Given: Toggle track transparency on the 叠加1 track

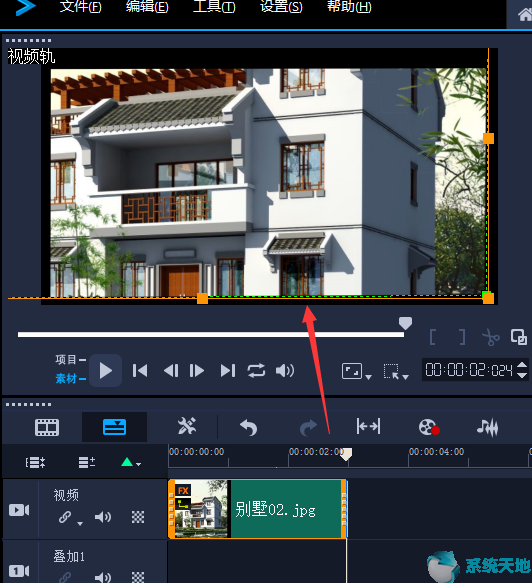Looking at the screenshot, I should pyautogui.click(x=138, y=577).
